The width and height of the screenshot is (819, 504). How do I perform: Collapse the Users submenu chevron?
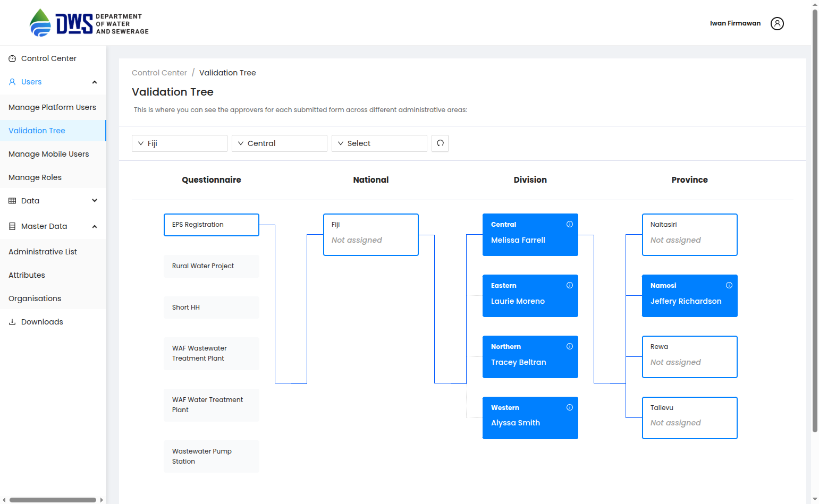pyautogui.click(x=95, y=82)
